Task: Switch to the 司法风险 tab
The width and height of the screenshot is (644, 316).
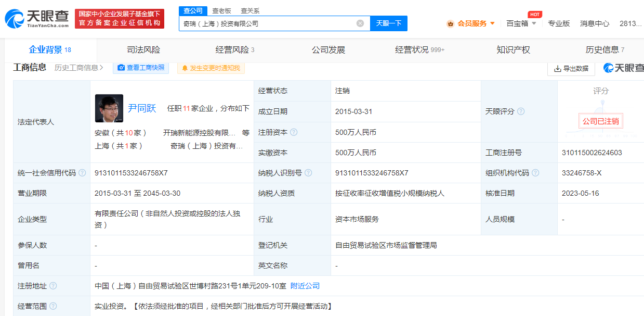Action: pyautogui.click(x=143, y=50)
